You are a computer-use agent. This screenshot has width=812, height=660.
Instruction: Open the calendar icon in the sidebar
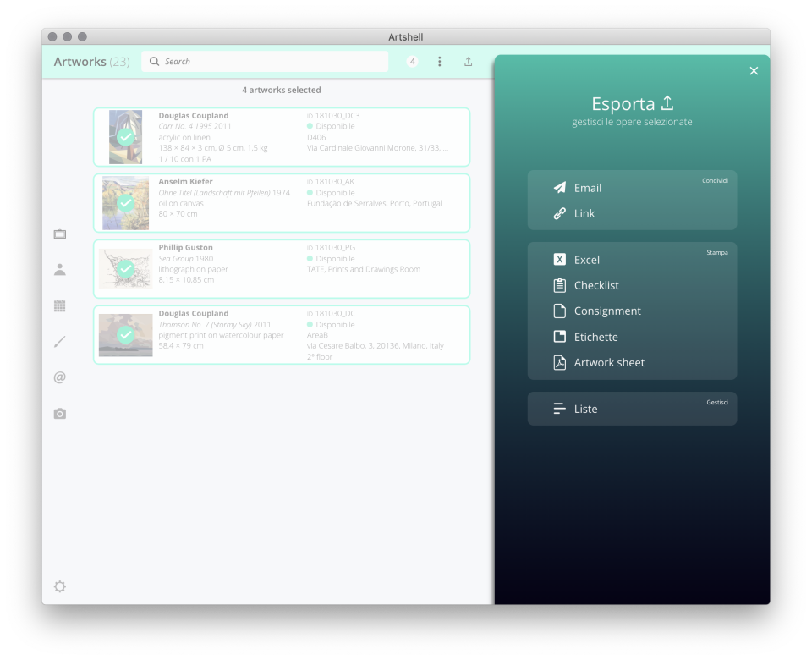click(x=59, y=305)
